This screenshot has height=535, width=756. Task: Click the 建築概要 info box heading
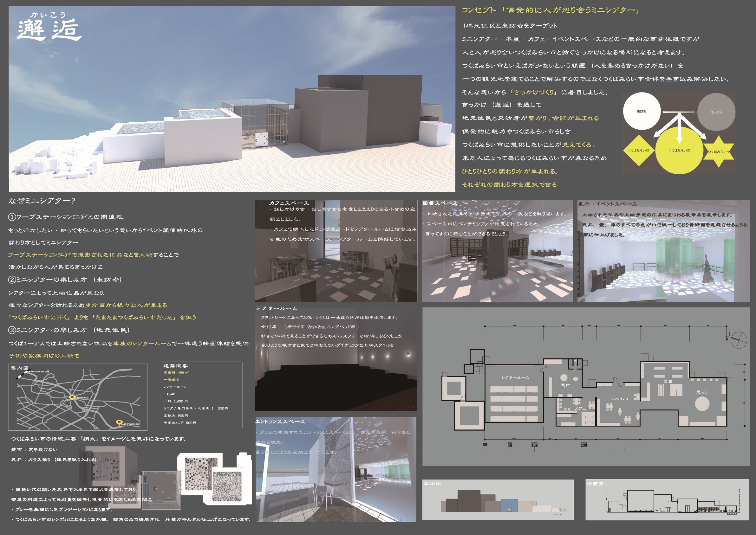175,366
